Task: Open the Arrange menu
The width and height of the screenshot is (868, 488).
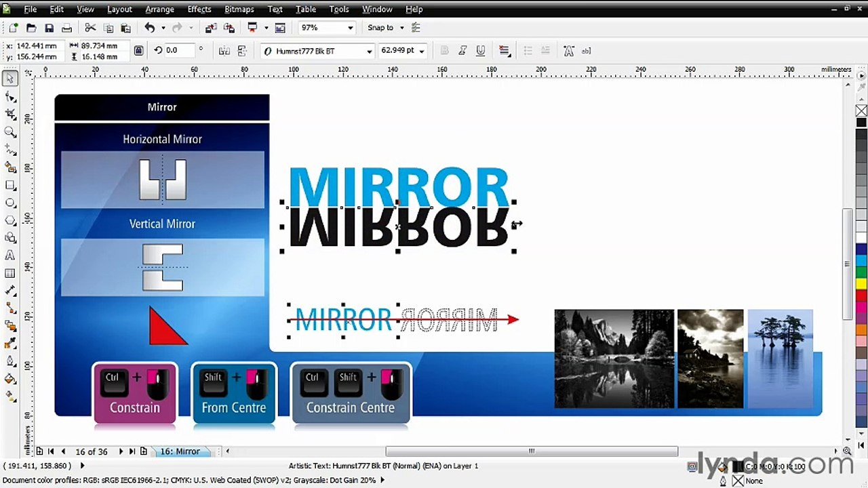Action: click(x=159, y=9)
